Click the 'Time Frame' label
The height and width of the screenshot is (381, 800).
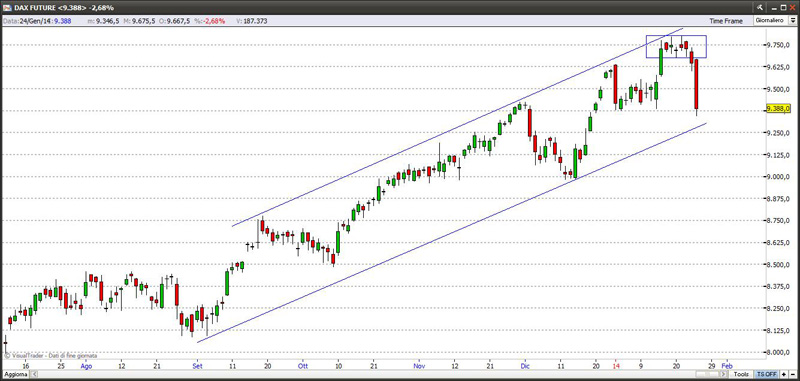pos(726,21)
